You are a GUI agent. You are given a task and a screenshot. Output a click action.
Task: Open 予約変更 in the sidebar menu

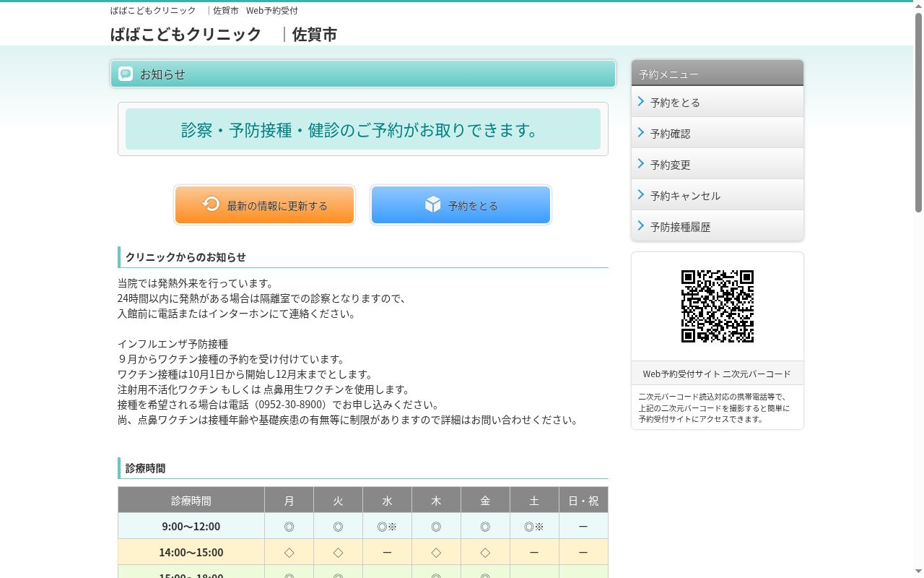[x=718, y=164]
